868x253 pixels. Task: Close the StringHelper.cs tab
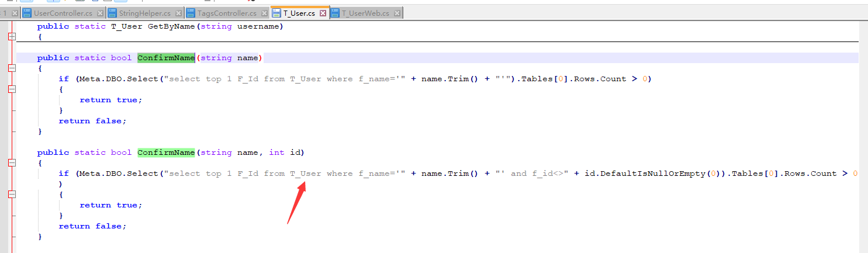(x=178, y=13)
